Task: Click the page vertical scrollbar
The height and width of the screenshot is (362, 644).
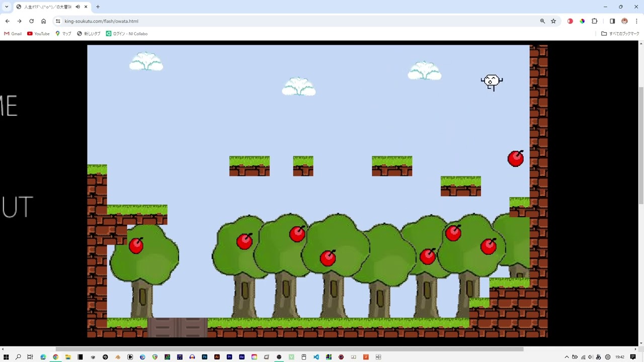Action: 640,146
